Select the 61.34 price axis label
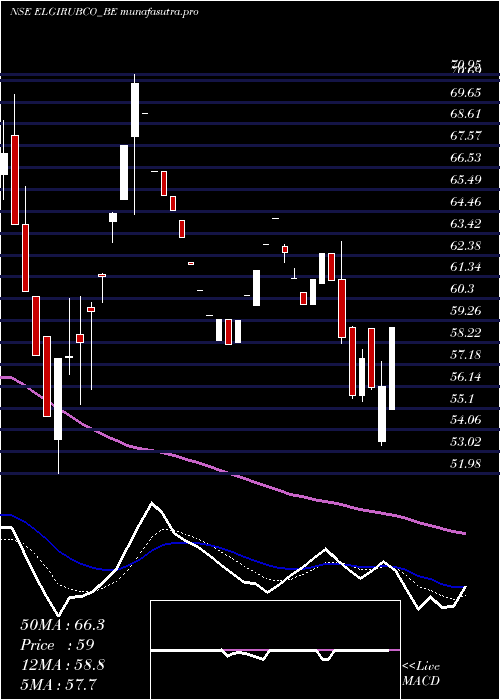Viewport: 500px width, 700px height. [x=468, y=267]
